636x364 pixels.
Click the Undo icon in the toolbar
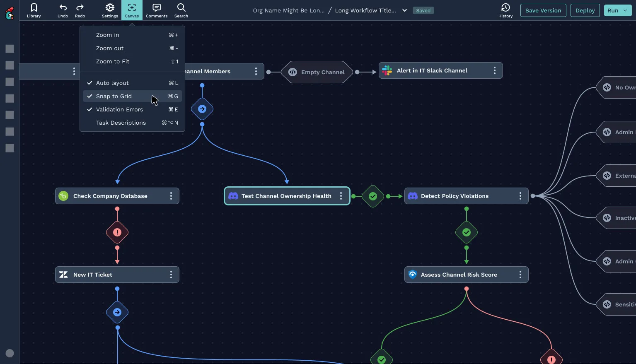tap(63, 10)
